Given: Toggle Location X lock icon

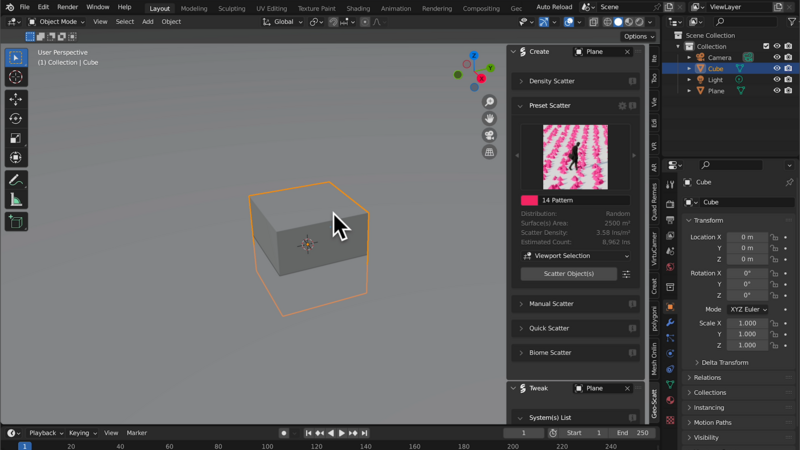Looking at the screenshot, I should (774, 237).
